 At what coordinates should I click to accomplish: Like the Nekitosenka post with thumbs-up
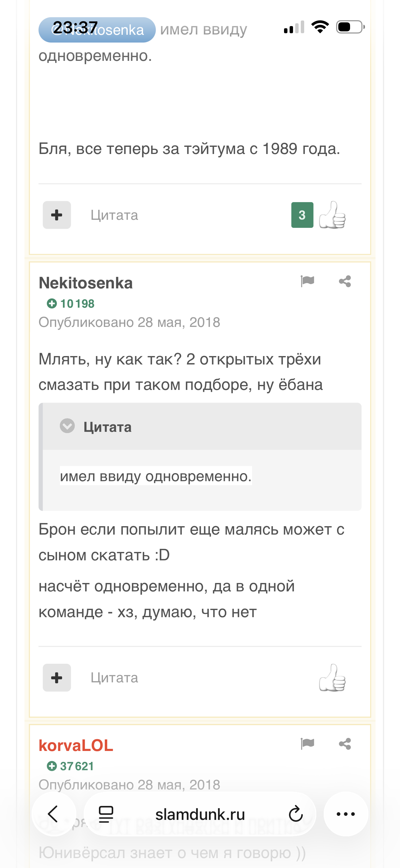pyautogui.click(x=332, y=678)
